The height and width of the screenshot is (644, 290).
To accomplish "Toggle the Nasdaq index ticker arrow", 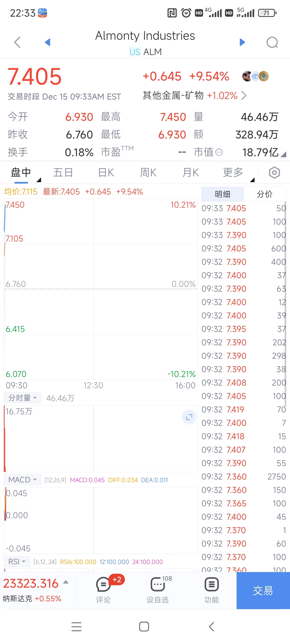I will pyautogui.click(x=66, y=582).
